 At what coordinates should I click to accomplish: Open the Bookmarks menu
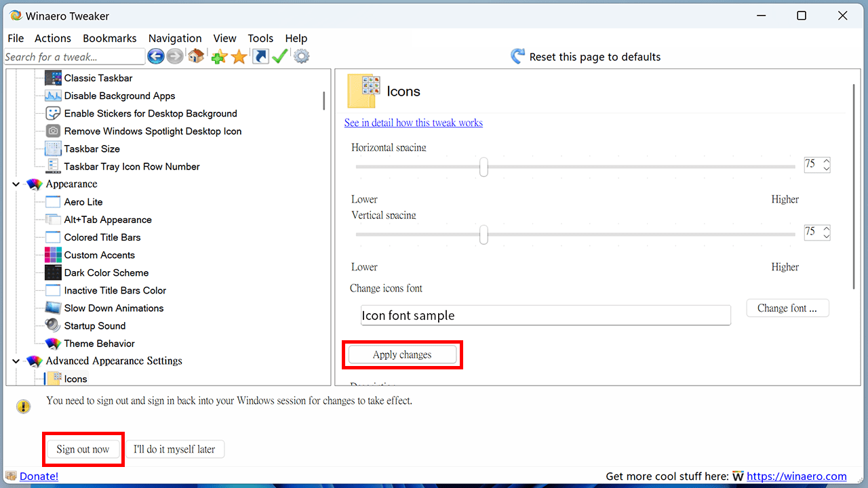109,38
